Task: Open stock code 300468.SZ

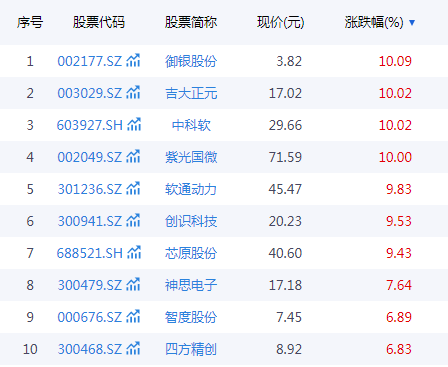Action: point(90,349)
